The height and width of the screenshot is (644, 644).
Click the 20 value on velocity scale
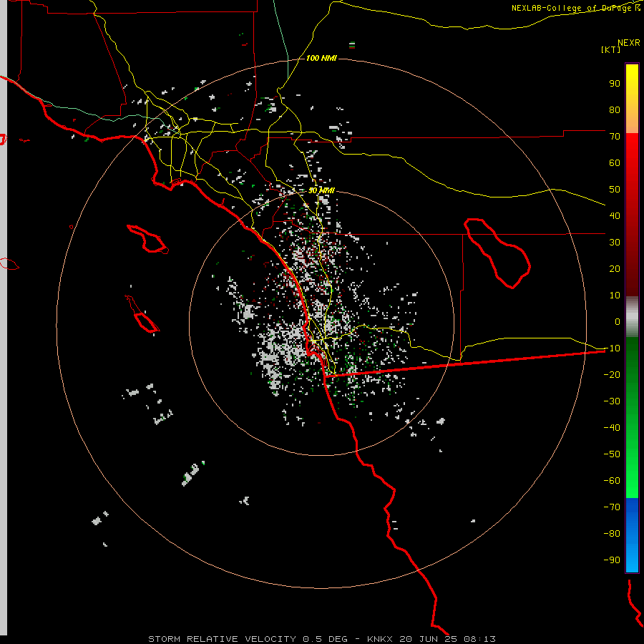click(x=615, y=268)
